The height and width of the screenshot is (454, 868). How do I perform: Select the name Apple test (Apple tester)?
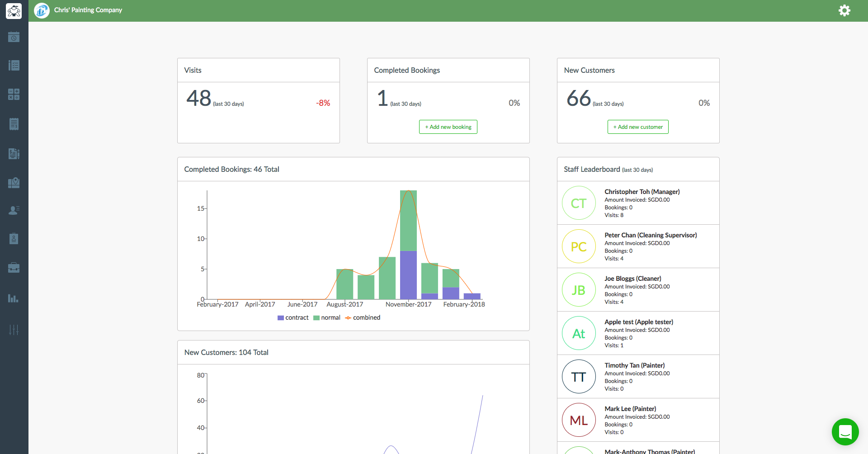pyautogui.click(x=639, y=322)
